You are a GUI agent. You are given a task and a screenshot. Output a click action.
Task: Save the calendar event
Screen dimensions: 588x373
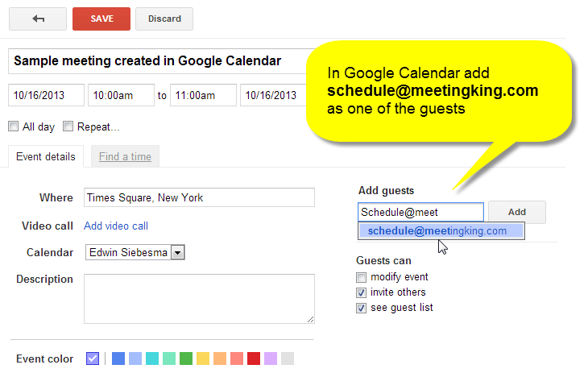coord(101,19)
